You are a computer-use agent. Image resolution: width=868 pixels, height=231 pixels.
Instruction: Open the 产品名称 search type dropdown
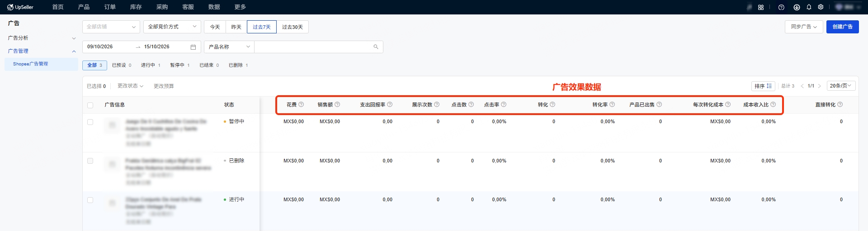(x=229, y=47)
